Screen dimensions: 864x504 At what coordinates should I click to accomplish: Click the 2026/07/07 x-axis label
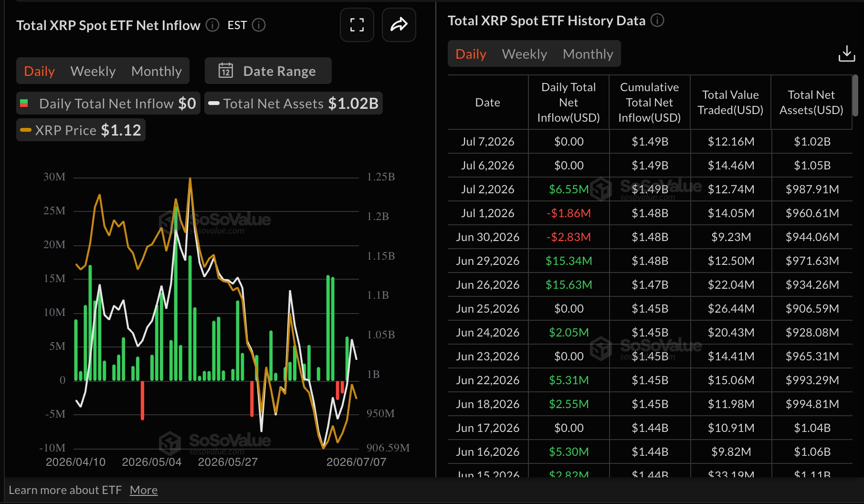coord(356,462)
